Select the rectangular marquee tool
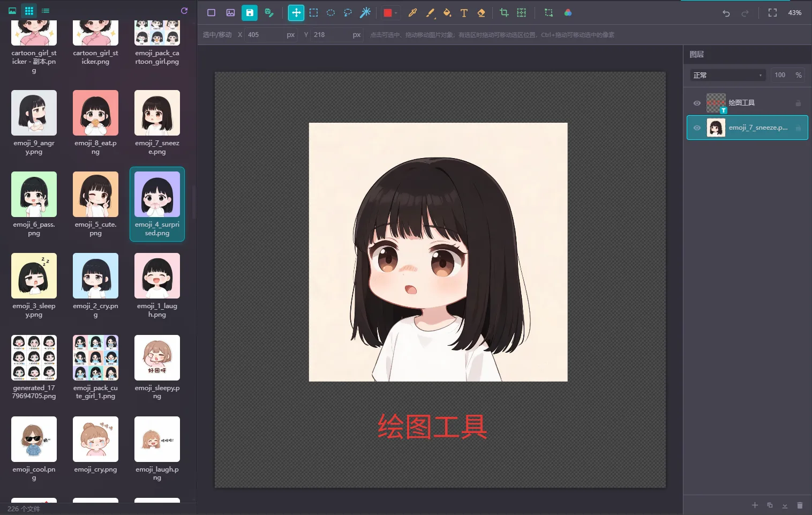Screen dimensions: 812x515 coord(314,13)
